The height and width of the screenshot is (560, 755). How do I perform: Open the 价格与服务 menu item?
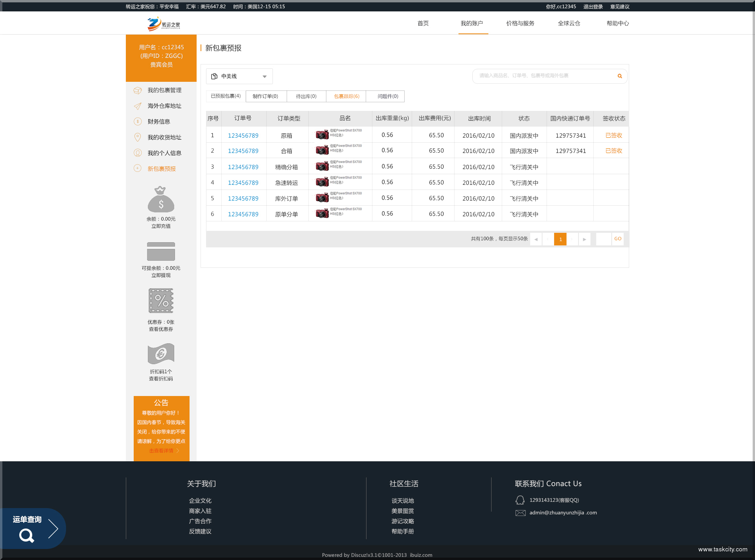coord(520,23)
